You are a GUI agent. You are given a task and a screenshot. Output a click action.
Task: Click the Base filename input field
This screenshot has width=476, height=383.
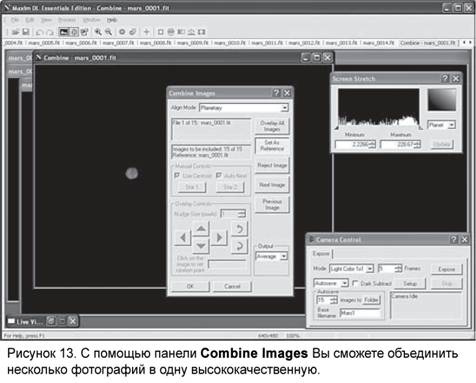360,313
